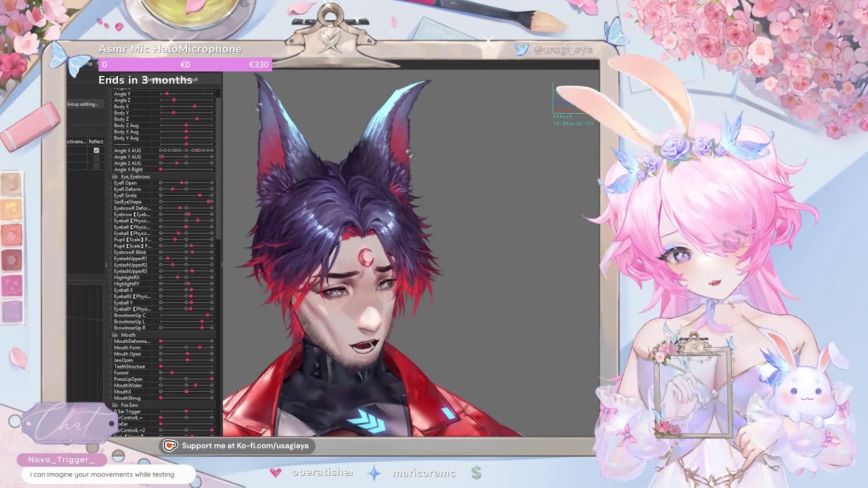Collapse the Mouth parameter group
The image size is (868, 488).
115,335
